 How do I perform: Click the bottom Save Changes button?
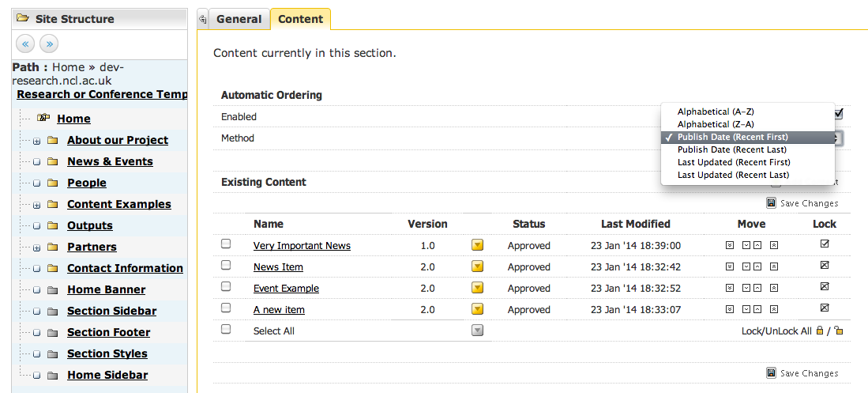(802, 373)
